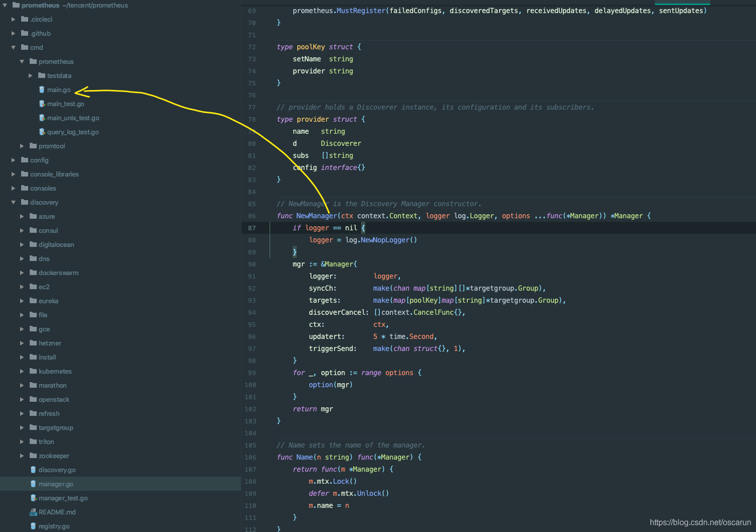
Task: Expand the digitalocean folder arrow
Action: (x=22, y=244)
